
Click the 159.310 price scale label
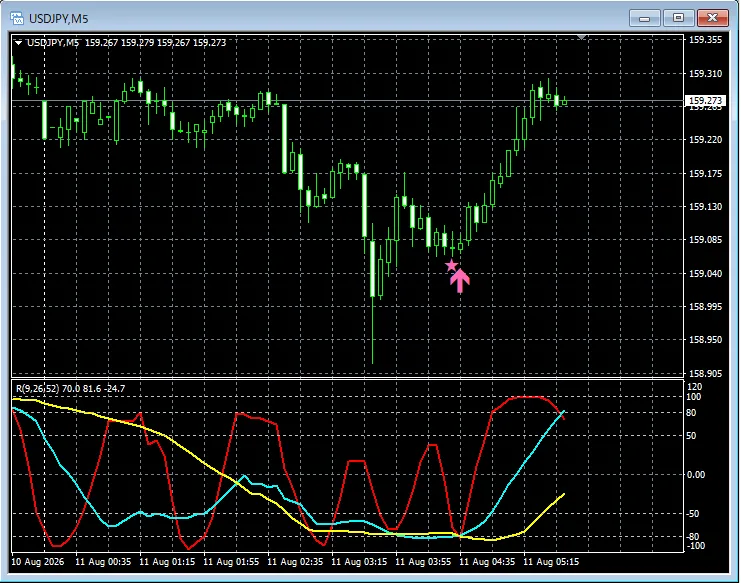(x=705, y=74)
